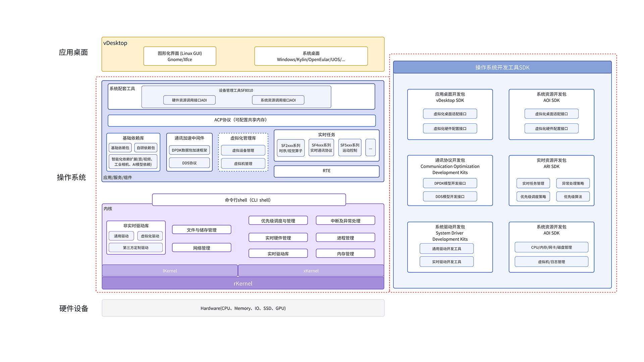Select the 命令行shell (CLI shell) box

[249, 200]
